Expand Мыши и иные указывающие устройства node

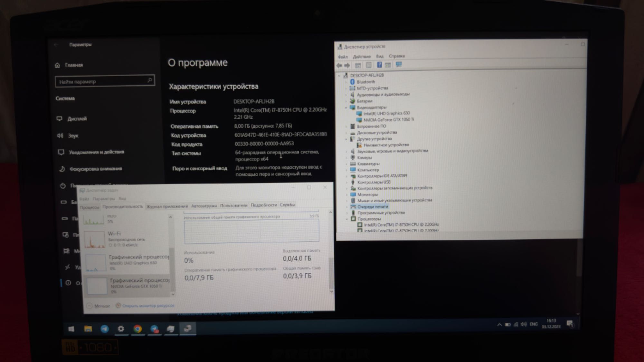(x=347, y=200)
